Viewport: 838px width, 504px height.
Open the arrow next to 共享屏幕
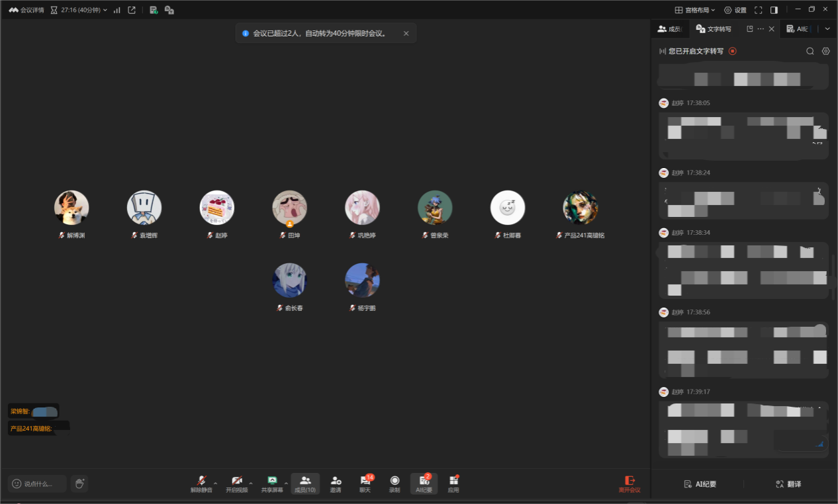[x=286, y=483]
